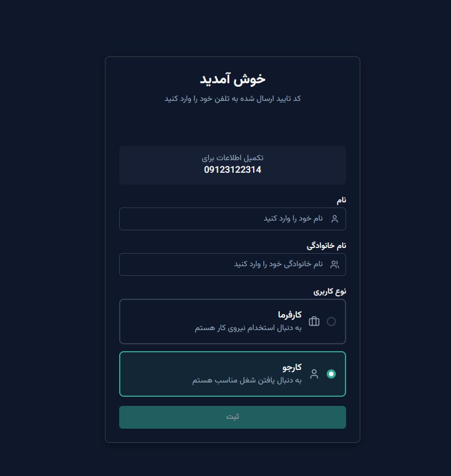Click the person icon on the کارجو option
The image size is (451, 476).
click(314, 374)
